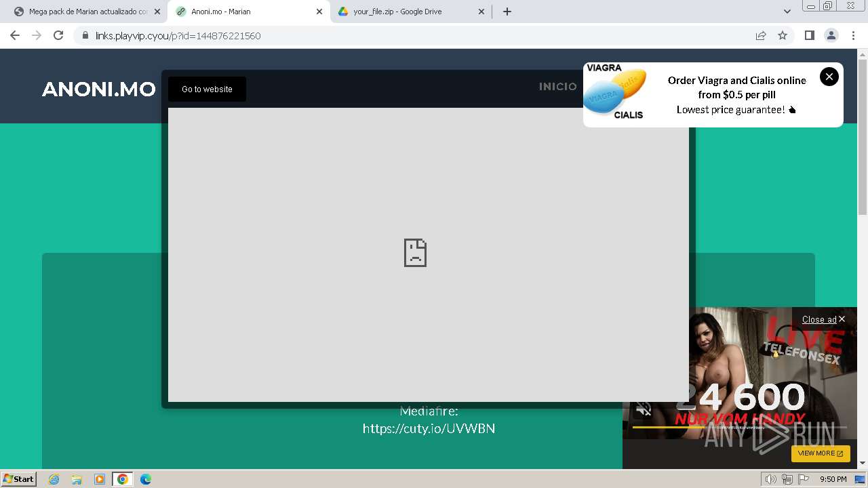
Task: Close the Mega pack de Marian tab
Action: point(157,12)
